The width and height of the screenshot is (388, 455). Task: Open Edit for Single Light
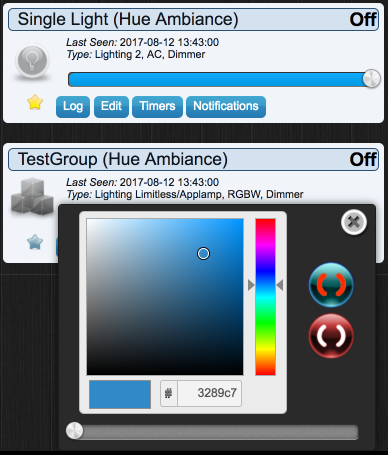click(111, 107)
